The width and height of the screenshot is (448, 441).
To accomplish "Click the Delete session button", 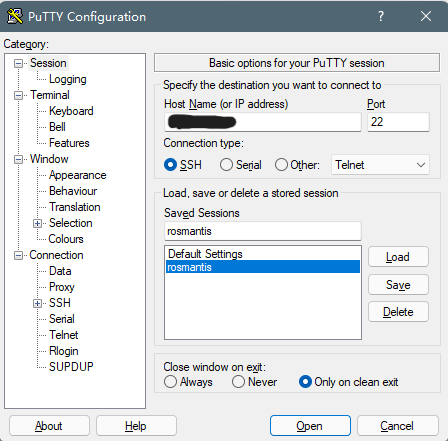I will [x=398, y=312].
